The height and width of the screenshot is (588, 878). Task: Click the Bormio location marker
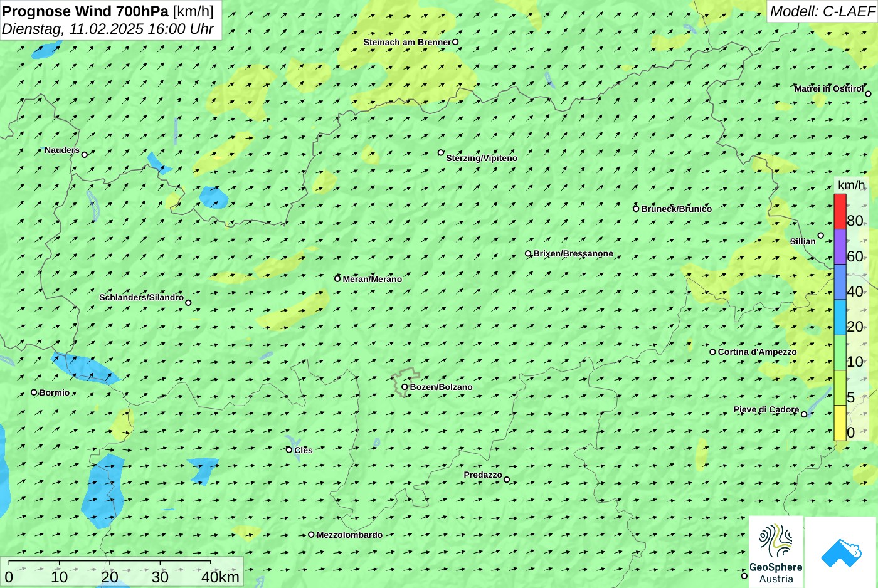34,392
